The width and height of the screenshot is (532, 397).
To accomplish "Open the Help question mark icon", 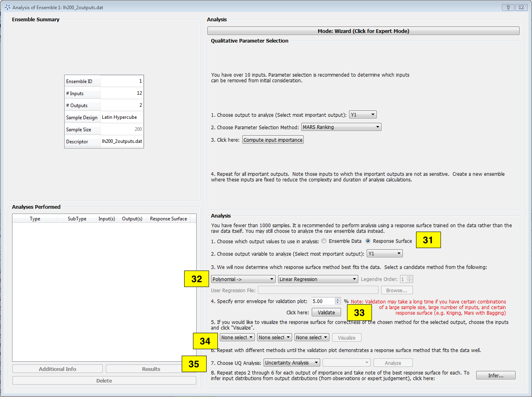I will click(x=508, y=7).
